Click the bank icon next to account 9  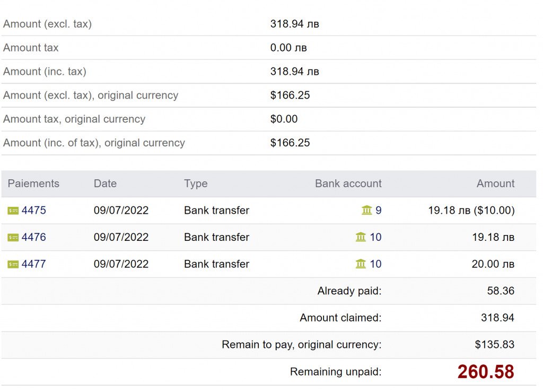367,211
